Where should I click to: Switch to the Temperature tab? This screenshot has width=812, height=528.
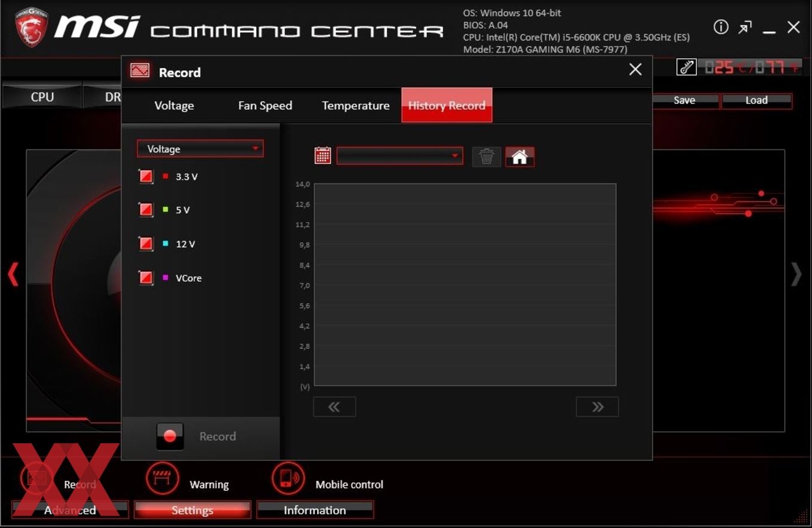pos(356,106)
